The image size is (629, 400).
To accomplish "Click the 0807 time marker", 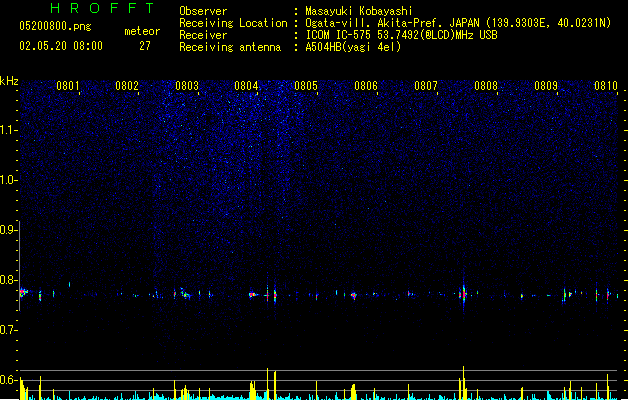I will [x=426, y=86].
